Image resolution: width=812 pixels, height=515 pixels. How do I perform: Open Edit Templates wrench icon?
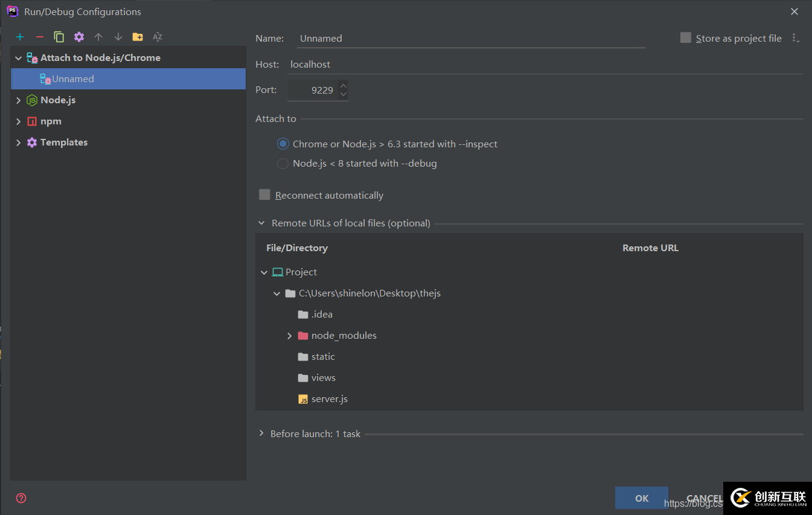pos(79,37)
